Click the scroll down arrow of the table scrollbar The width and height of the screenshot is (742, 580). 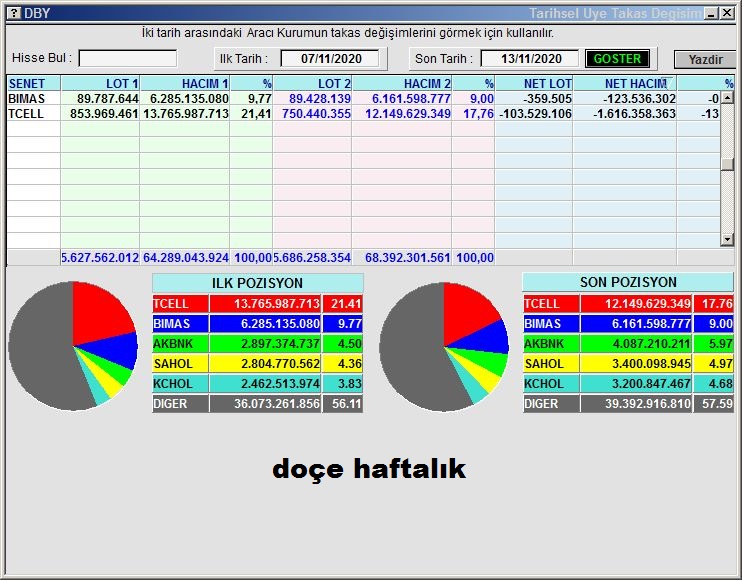(727, 240)
